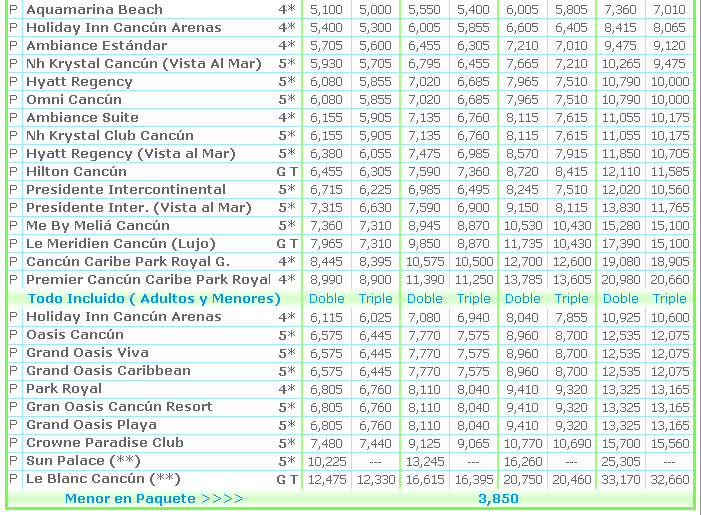
Task: Select the 16,615 price for Le Blanc Cancún
Action: coord(424,480)
